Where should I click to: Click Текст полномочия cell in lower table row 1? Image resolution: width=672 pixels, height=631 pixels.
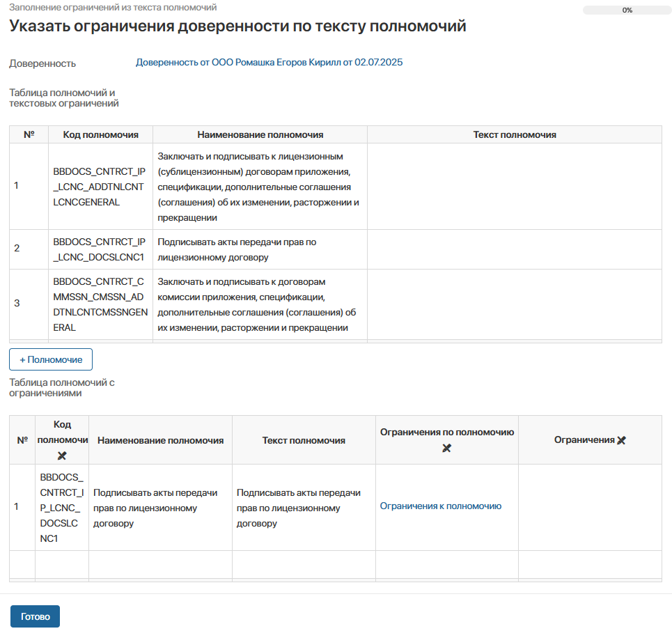pos(304,507)
